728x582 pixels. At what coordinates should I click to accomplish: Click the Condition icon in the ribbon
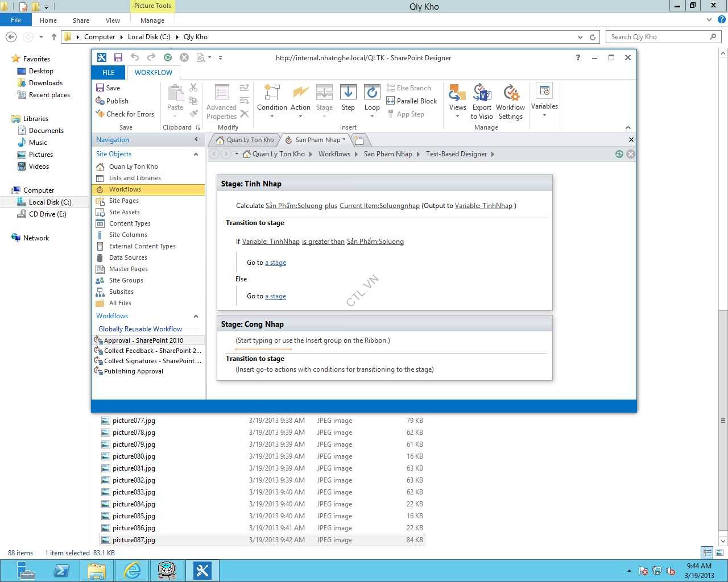[x=272, y=94]
